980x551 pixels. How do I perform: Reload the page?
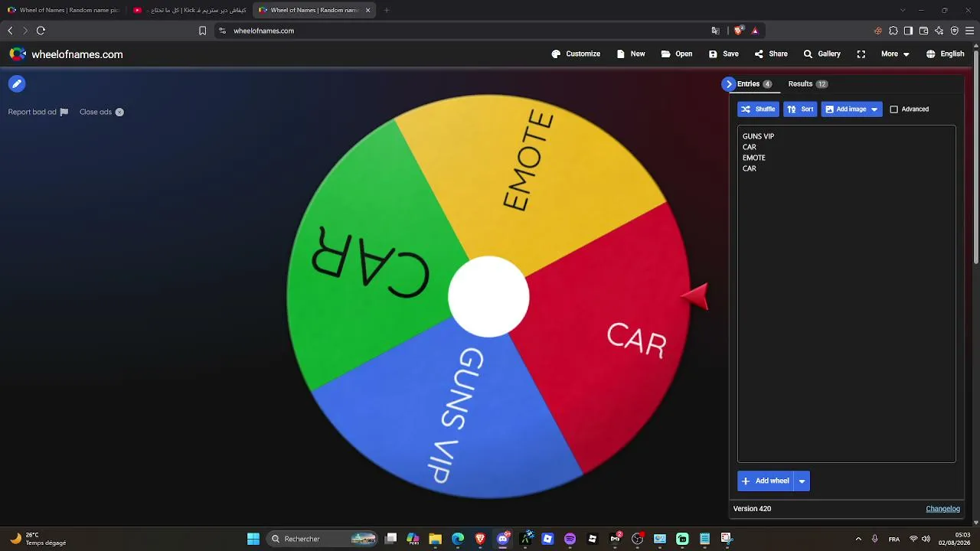coord(41,31)
